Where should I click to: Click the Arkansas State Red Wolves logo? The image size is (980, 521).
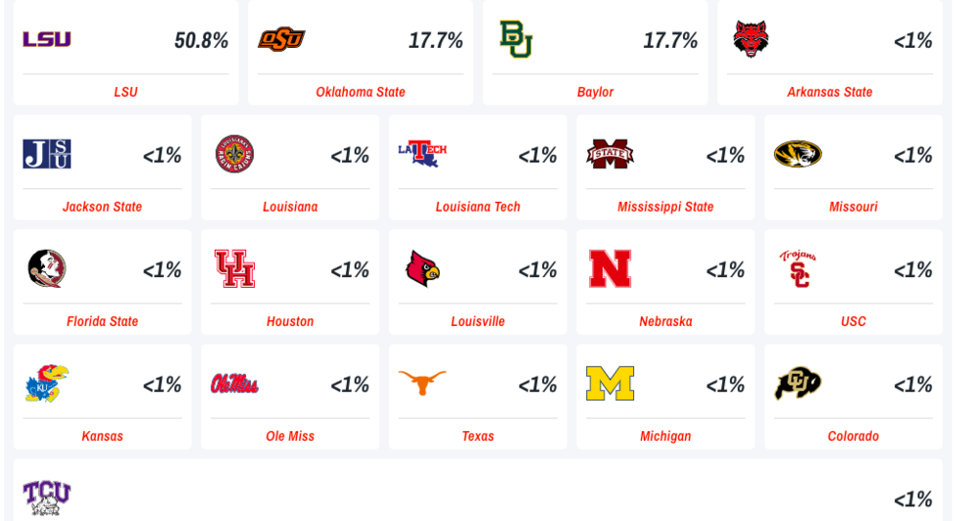[x=751, y=39]
